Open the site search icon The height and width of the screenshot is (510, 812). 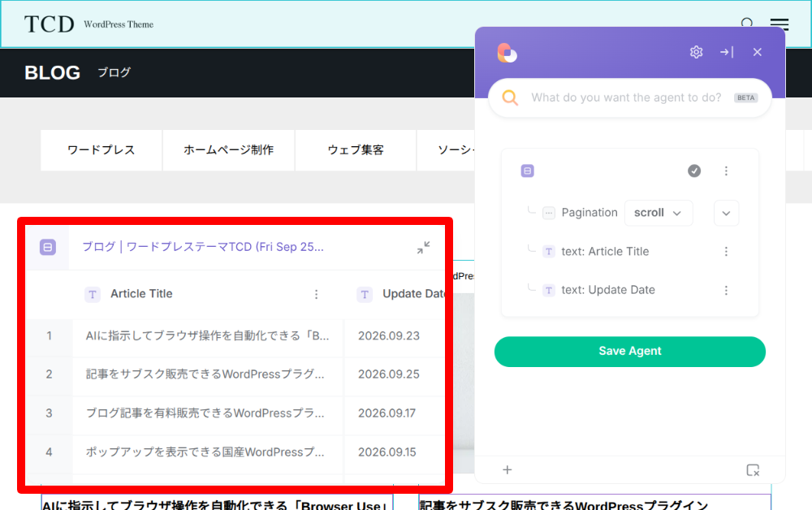pos(747,23)
